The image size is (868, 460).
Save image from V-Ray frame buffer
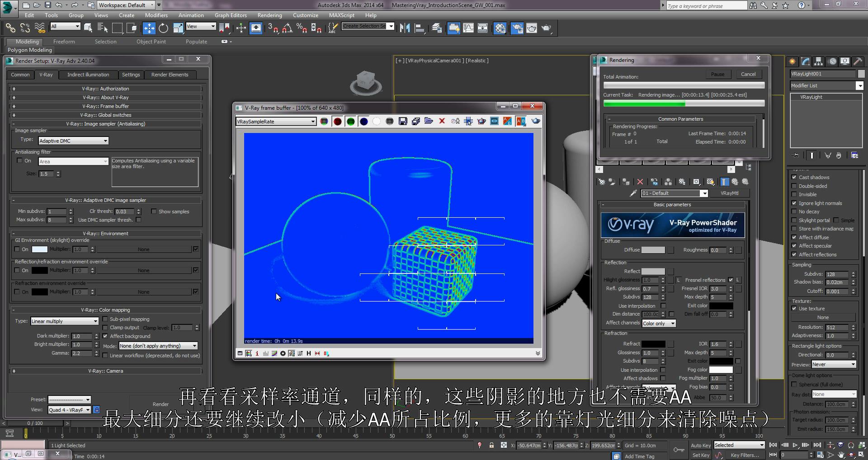point(403,121)
